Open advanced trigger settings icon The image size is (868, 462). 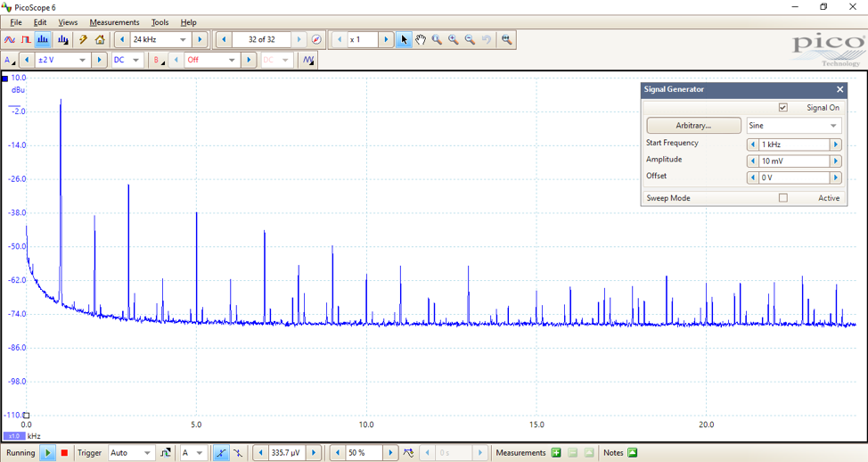166,452
